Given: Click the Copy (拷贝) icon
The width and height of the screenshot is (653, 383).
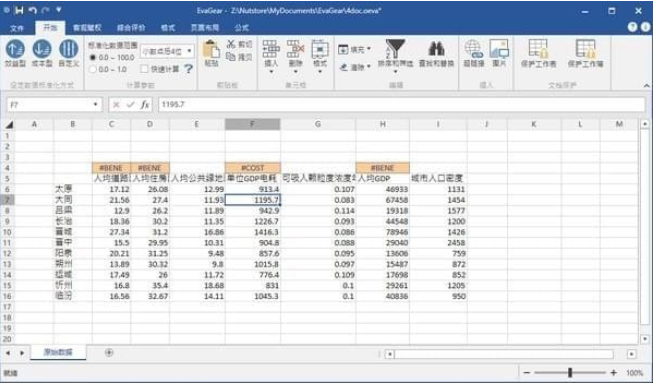Looking at the screenshot, I should point(231,56).
